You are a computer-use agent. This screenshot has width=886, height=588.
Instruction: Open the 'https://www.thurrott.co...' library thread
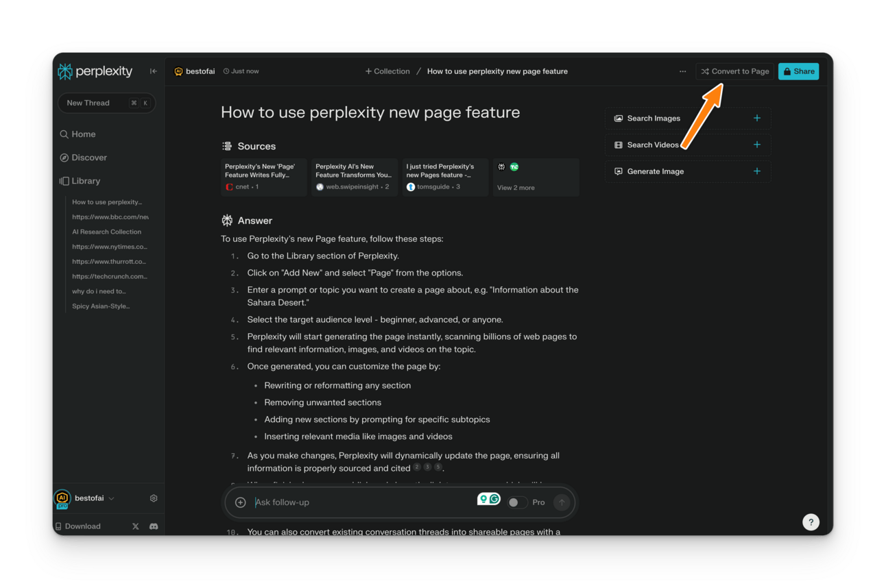click(x=109, y=262)
